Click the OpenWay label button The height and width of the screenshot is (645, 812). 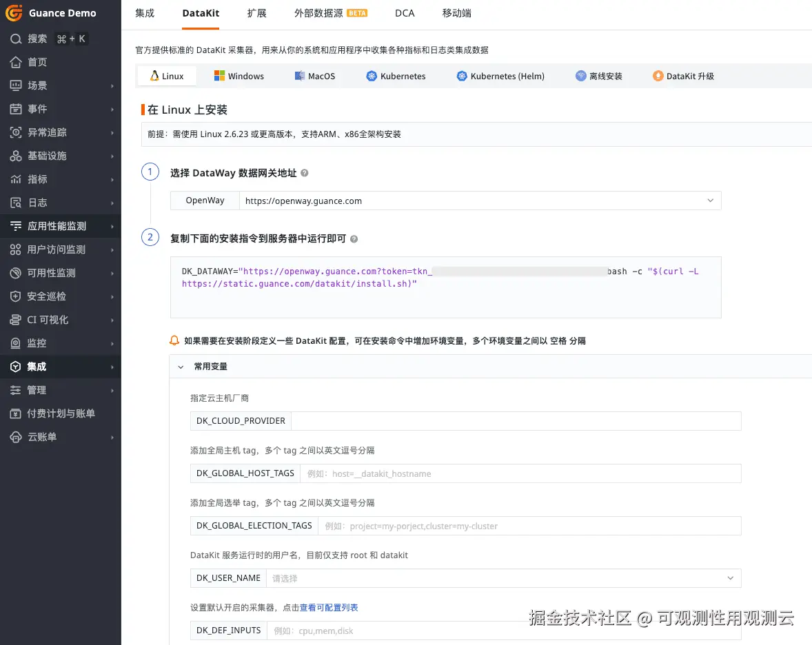(x=205, y=201)
